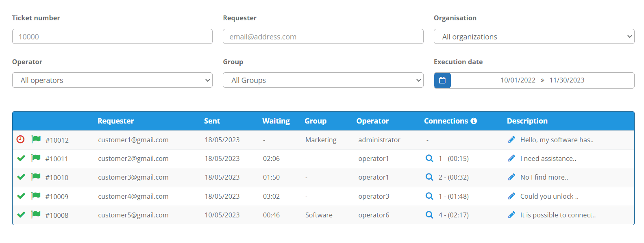This screenshot has width=644, height=243.
Task: Click the green flag icon for ticket #10011
Action: (36, 158)
